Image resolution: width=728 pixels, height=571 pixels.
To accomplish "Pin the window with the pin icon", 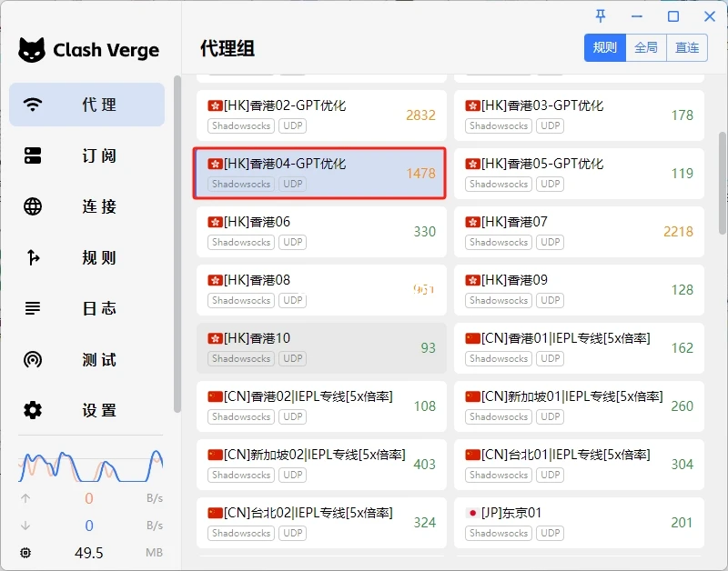I will click(x=601, y=16).
